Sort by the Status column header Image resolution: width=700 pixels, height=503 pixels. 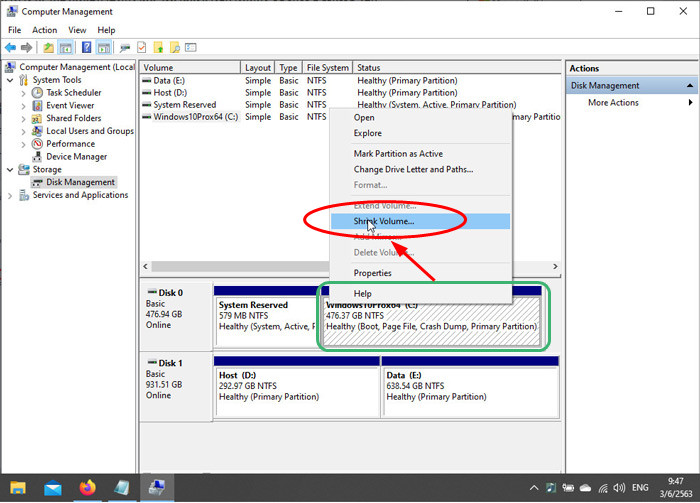click(x=457, y=67)
